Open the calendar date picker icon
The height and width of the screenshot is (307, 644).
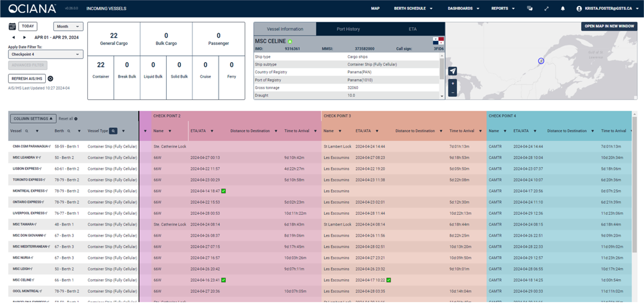click(x=12, y=27)
